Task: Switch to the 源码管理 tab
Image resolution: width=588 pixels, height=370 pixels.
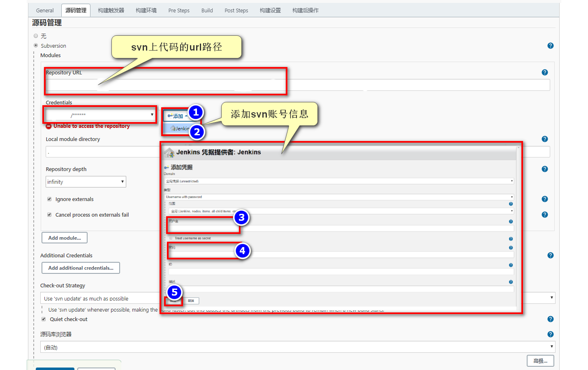Action: coord(76,10)
